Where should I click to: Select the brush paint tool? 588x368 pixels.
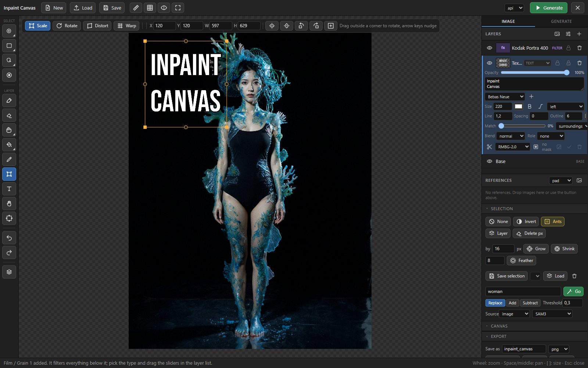(9, 100)
